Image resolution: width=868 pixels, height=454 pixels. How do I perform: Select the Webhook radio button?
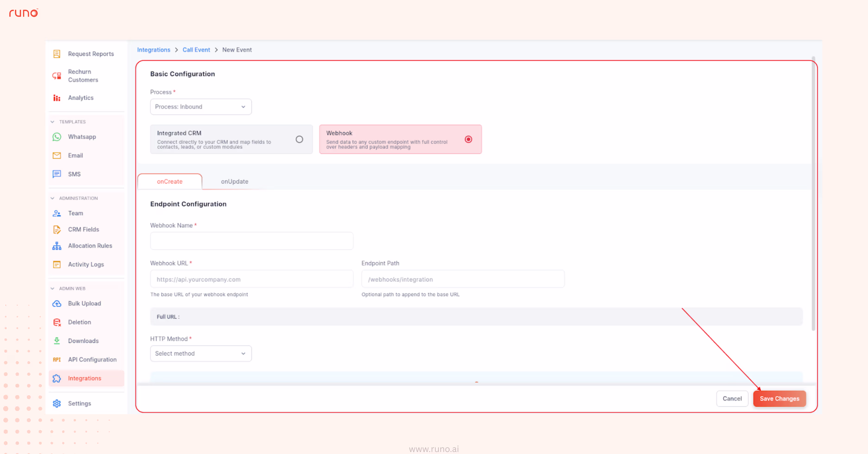coord(468,139)
